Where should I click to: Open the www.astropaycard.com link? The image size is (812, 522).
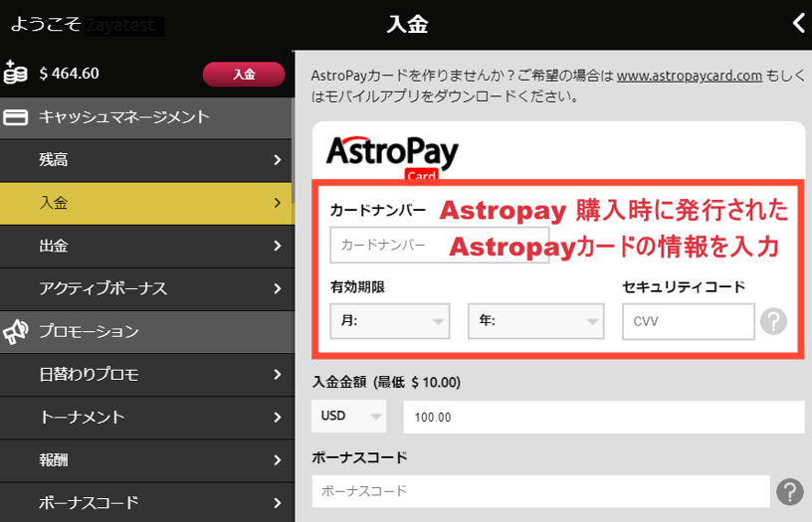coord(689,75)
